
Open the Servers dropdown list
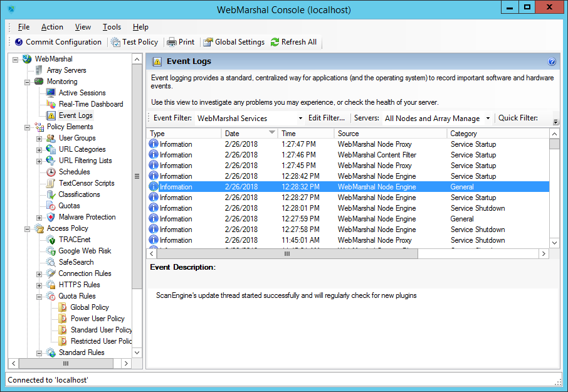[x=488, y=119]
